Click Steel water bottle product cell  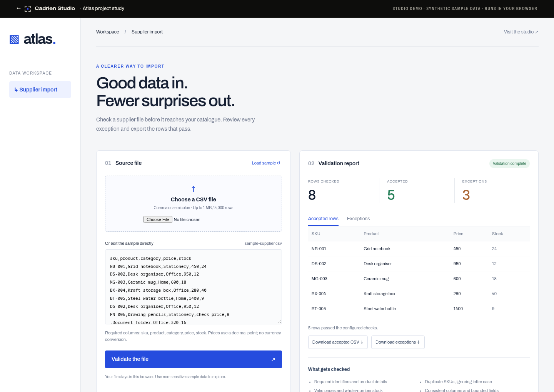380,309
